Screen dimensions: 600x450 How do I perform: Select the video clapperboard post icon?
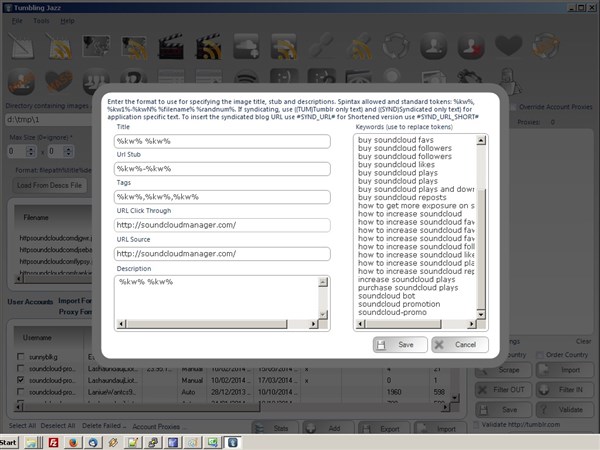(171, 46)
